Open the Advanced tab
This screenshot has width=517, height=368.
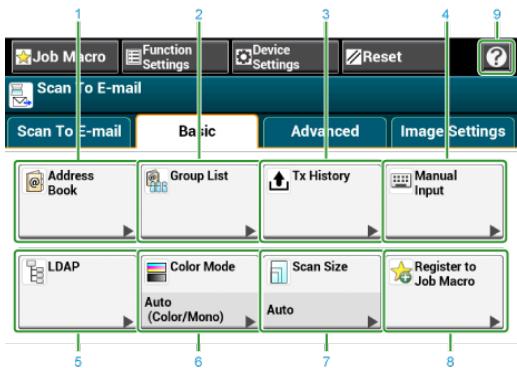(x=325, y=132)
